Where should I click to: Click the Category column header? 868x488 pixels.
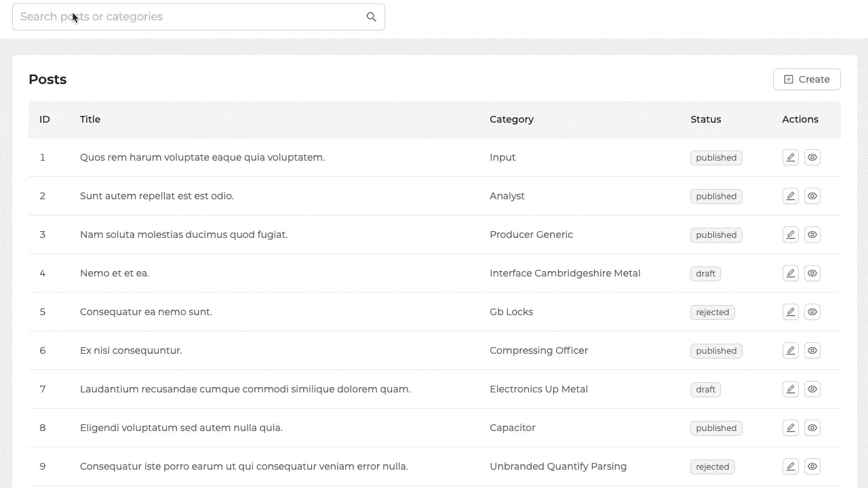coord(511,119)
